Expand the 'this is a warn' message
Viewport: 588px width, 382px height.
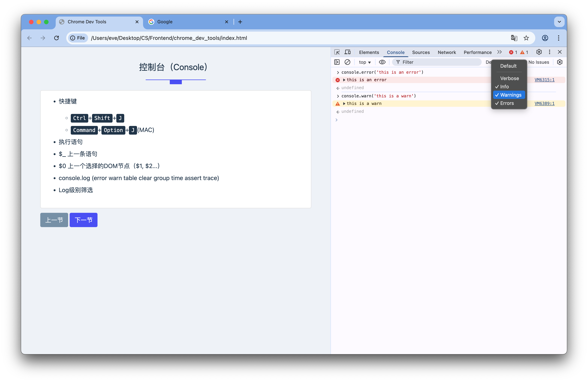(344, 103)
